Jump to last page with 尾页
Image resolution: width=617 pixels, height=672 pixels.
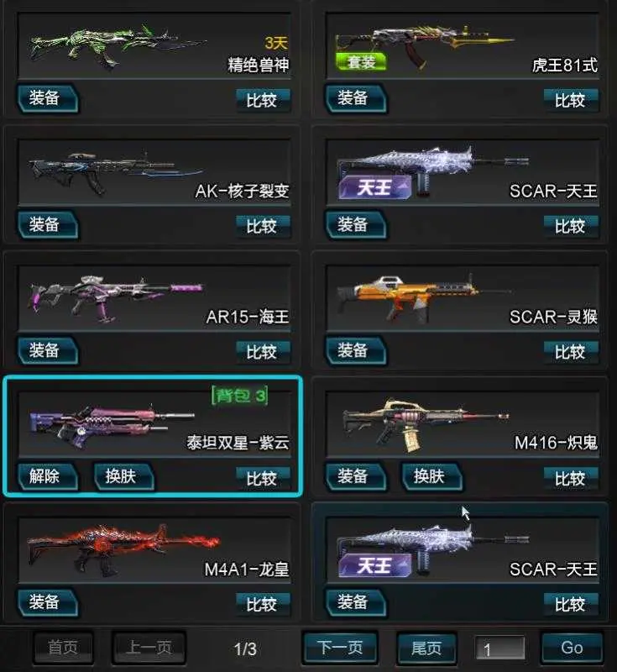(x=426, y=648)
